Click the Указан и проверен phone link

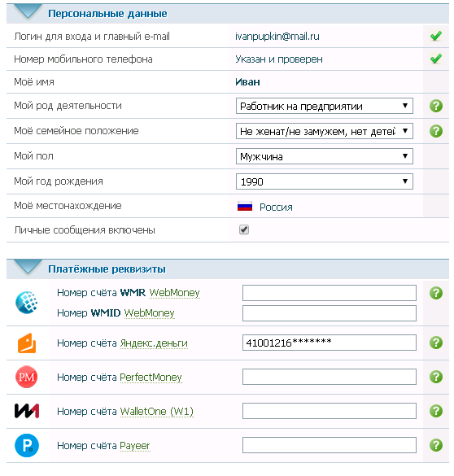[x=279, y=59]
